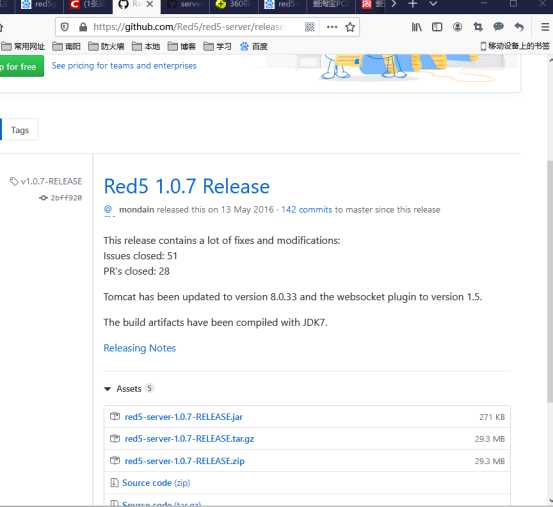The width and height of the screenshot is (553, 507).
Task: Open the Red5 1.0.7 Release title
Action: [187, 186]
